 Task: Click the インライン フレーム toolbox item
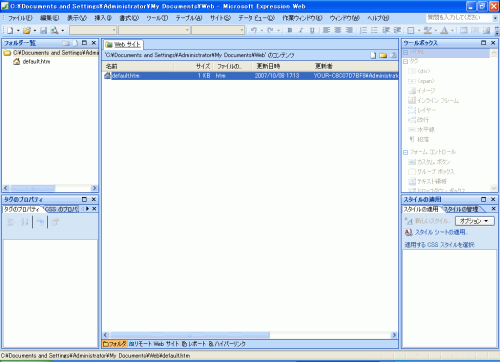(x=434, y=100)
